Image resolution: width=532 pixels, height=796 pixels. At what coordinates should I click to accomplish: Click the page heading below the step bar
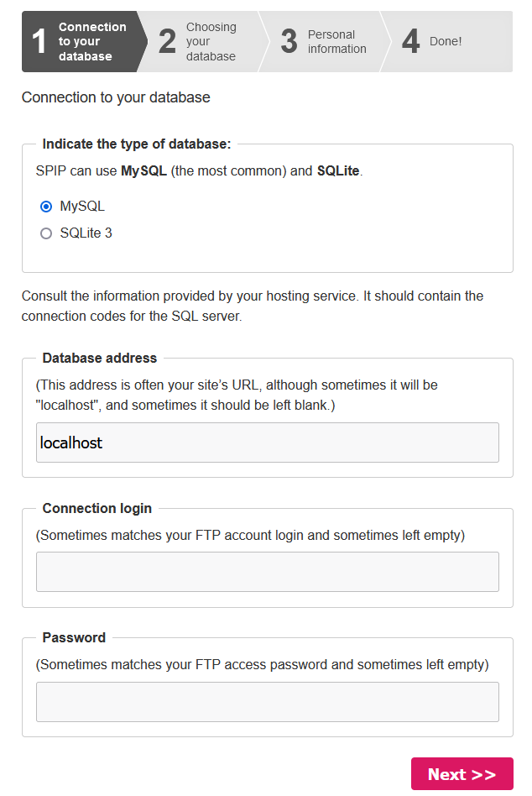(116, 97)
